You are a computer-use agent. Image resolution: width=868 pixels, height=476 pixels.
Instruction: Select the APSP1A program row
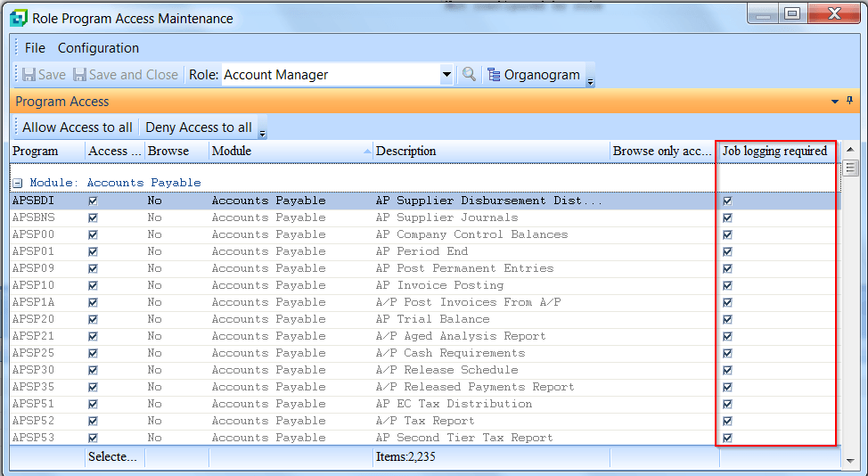coord(425,302)
